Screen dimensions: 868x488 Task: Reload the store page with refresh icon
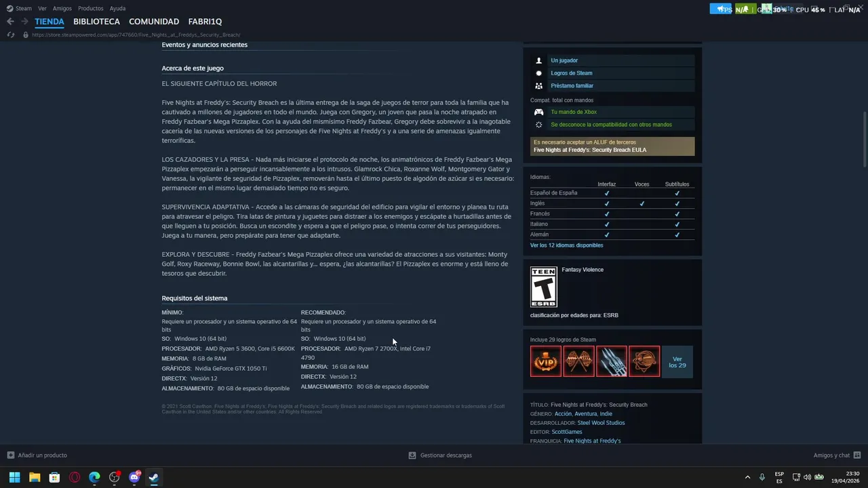[x=10, y=35]
